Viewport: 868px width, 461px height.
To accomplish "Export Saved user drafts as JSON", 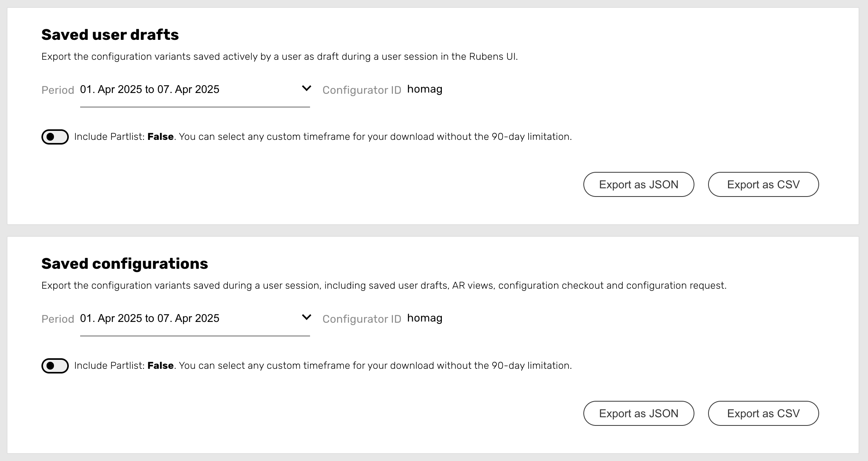I will (639, 184).
